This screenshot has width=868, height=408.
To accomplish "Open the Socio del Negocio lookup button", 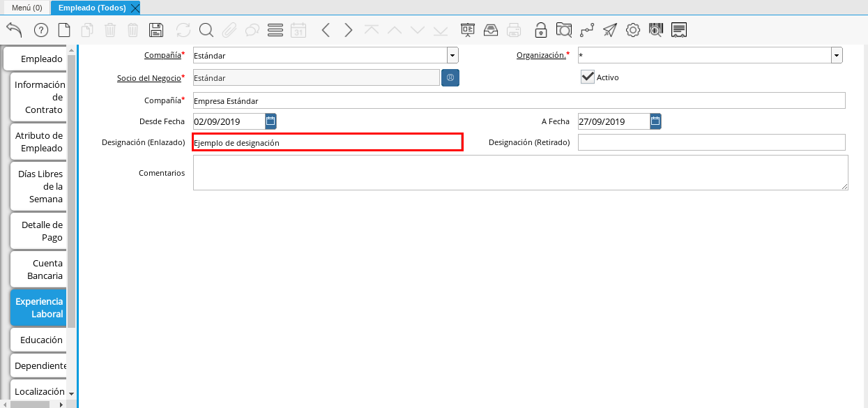I will [x=450, y=77].
